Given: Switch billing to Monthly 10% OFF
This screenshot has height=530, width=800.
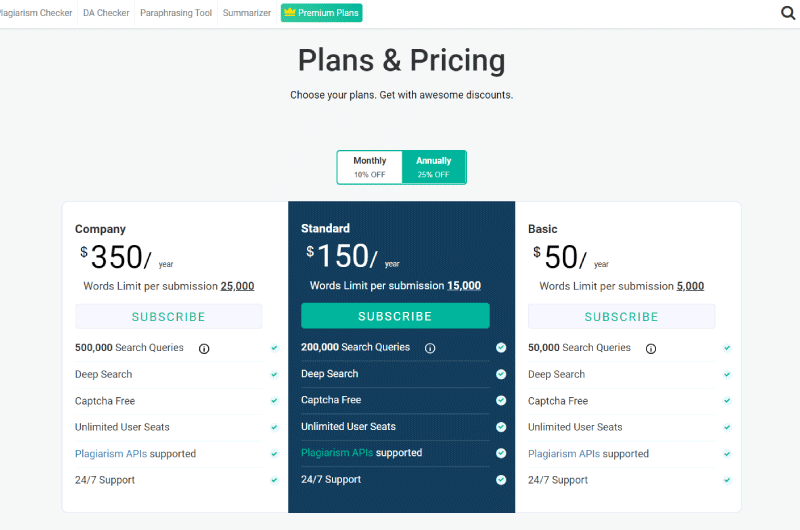Looking at the screenshot, I should (x=370, y=167).
